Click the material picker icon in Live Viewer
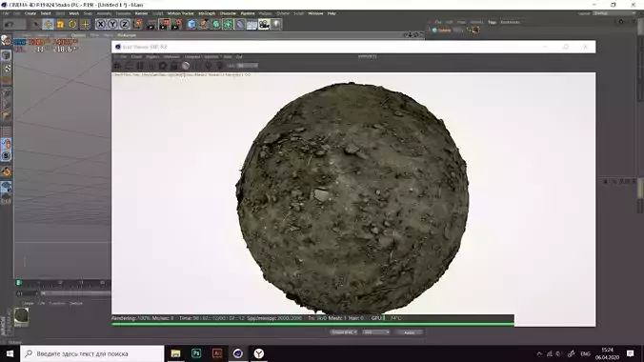Screen dimensions: 644x362 point(220,66)
